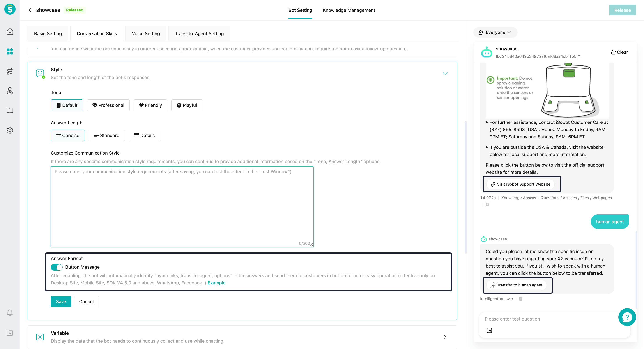
Task: Open the Example link
Action: point(216,283)
